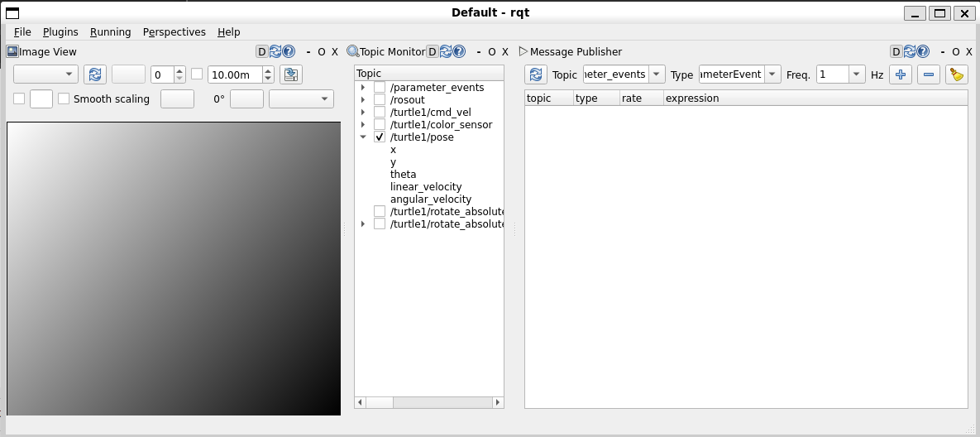Viewport: 980px width, 437px height.
Task: Check the /rosout topic checkbox
Action: [380, 99]
